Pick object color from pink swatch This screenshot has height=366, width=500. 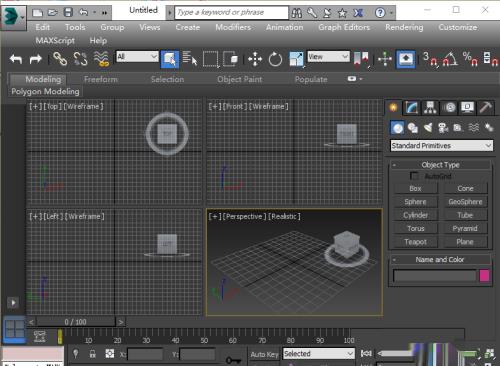point(484,276)
